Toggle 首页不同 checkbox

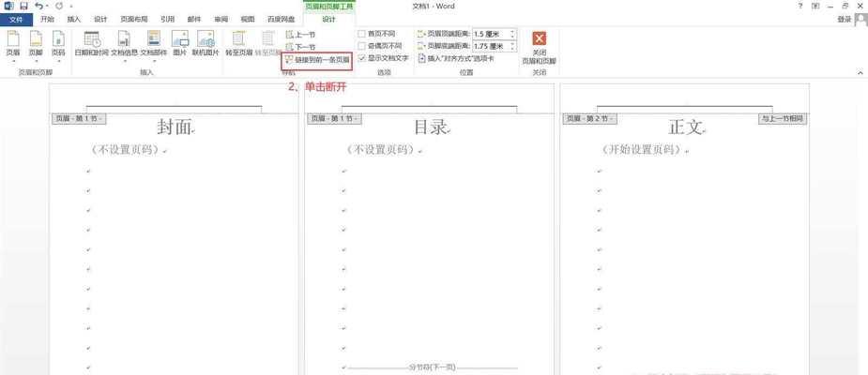361,34
